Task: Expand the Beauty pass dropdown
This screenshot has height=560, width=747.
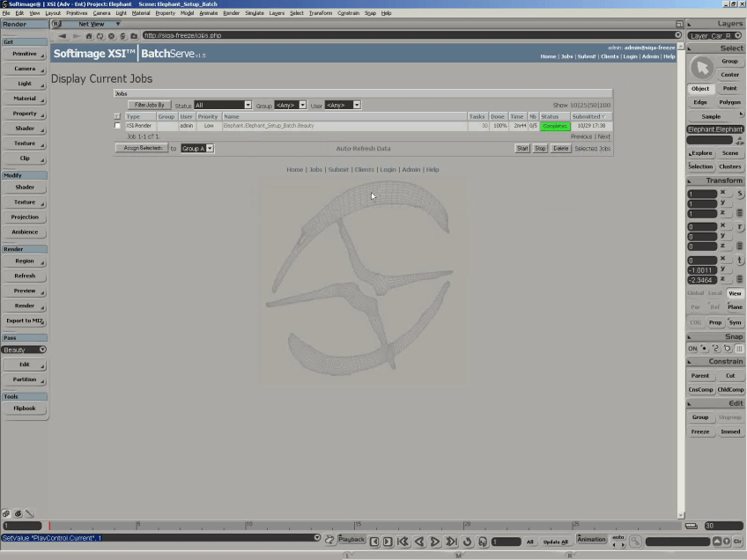Action: pos(24,350)
